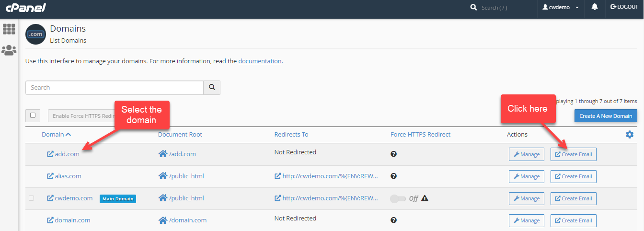Sort by Document Root column
Image resolution: width=644 pixels, height=231 pixels.
(x=180, y=135)
